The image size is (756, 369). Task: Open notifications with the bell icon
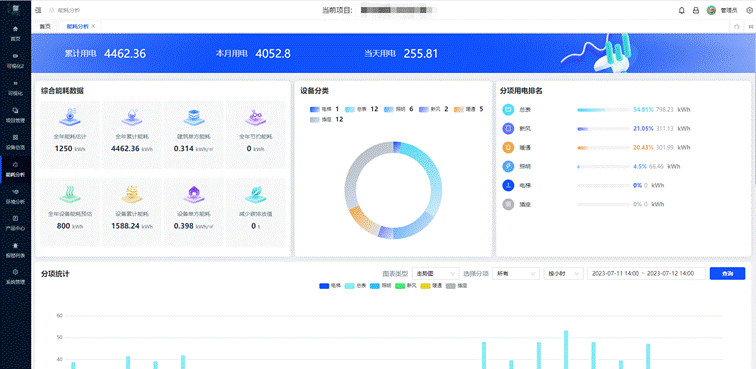click(681, 10)
